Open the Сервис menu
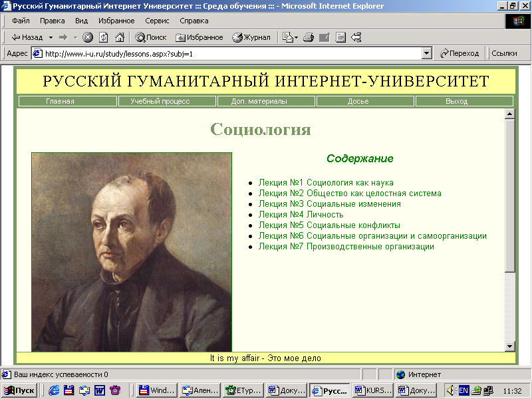Image resolution: width=532 pixels, height=399 pixels. [x=157, y=21]
